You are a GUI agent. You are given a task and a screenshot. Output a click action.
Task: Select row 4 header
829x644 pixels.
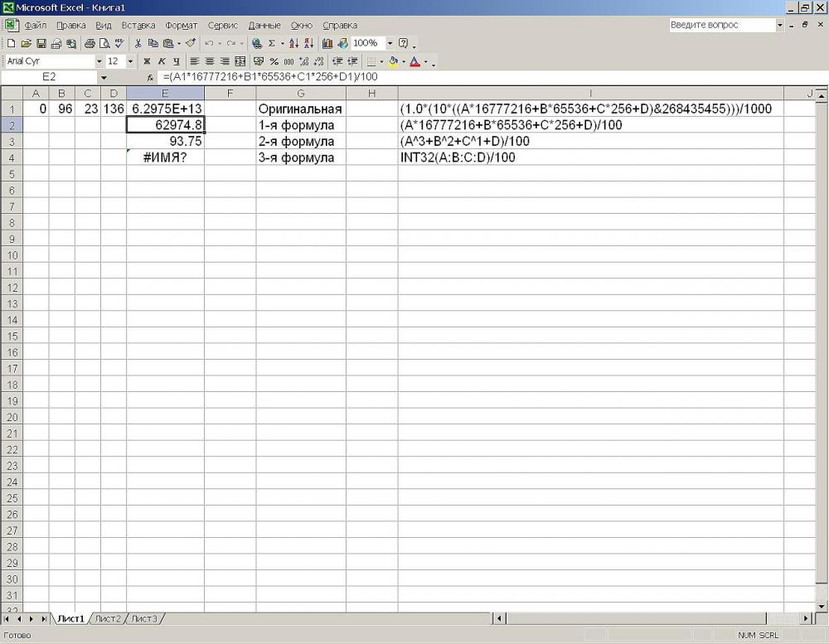tap(12, 157)
